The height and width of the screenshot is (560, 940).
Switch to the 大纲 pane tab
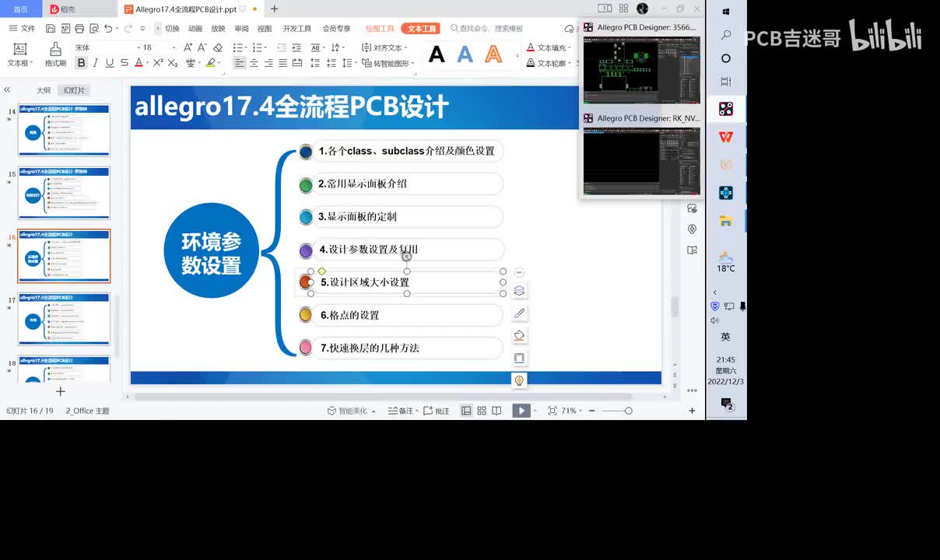[44, 90]
